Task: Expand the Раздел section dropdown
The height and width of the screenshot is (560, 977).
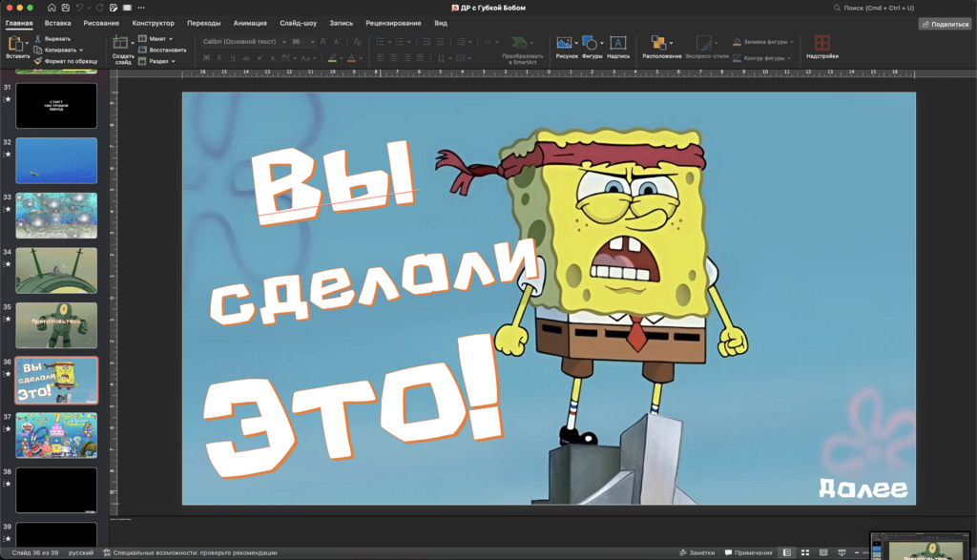Action: coord(174,61)
